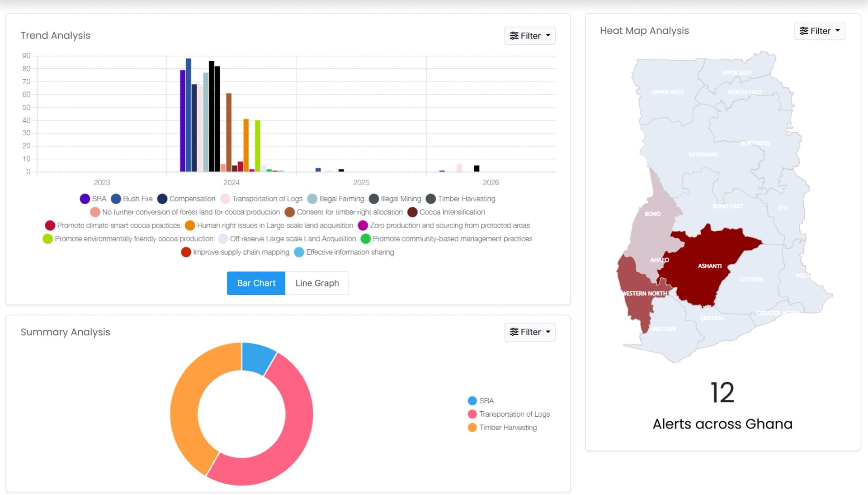Toggle the Bush Fire legend item
868x495 pixels.
pos(132,199)
